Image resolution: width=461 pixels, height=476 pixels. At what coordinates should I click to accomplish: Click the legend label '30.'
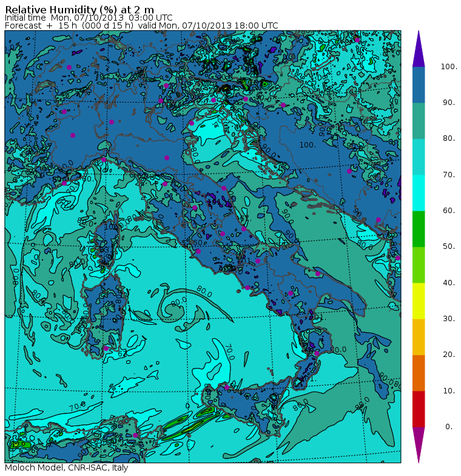pyautogui.click(x=449, y=319)
